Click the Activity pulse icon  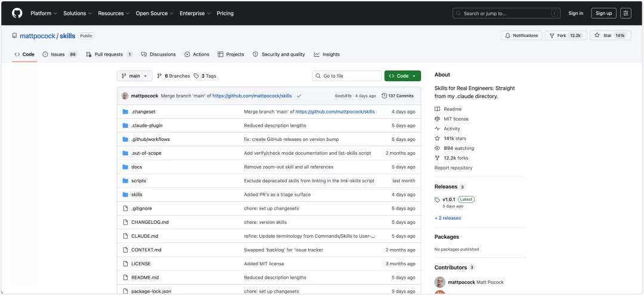click(437, 129)
